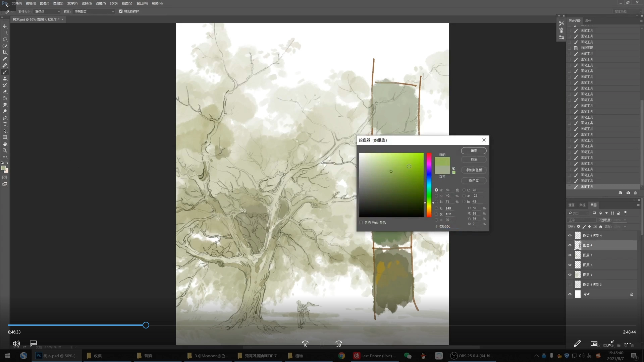
Task: Enable 只有 Web 颜色 checkbox
Action: [x=361, y=223]
